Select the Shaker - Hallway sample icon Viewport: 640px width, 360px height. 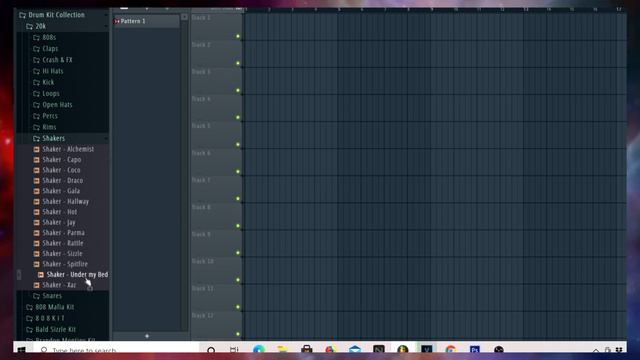pos(37,202)
